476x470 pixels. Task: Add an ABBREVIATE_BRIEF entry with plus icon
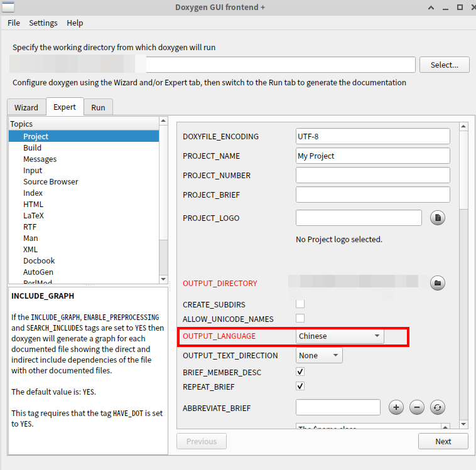click(396, 407)
